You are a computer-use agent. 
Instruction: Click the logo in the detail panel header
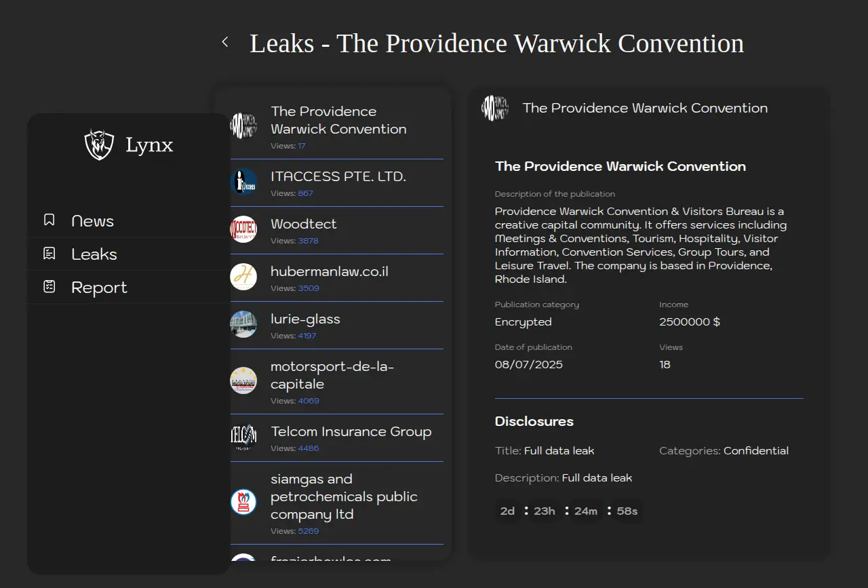[x=495, y=108]
